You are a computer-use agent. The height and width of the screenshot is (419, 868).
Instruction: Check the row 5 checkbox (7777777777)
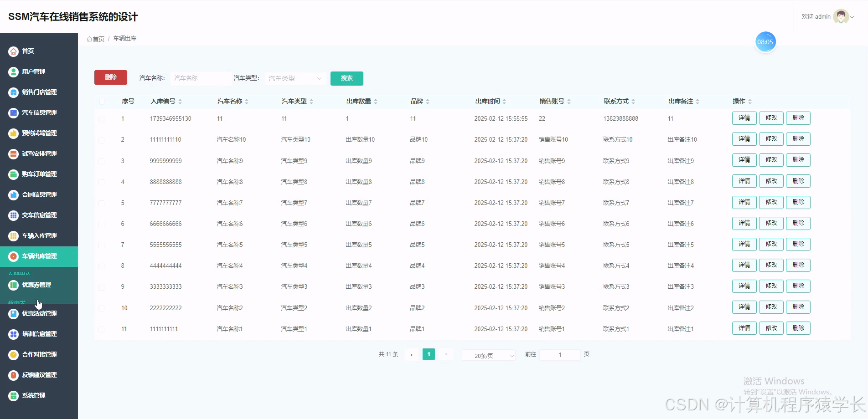[102, 203]
